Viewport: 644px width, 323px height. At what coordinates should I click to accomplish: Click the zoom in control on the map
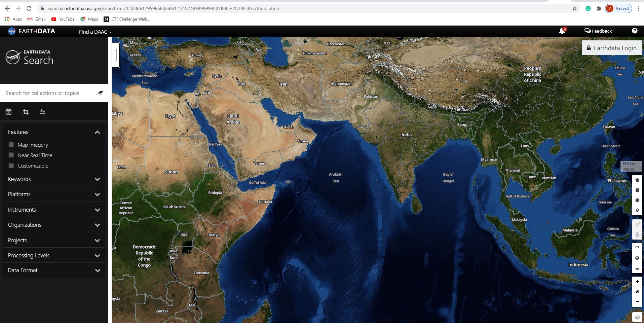(x=637, y=281)
